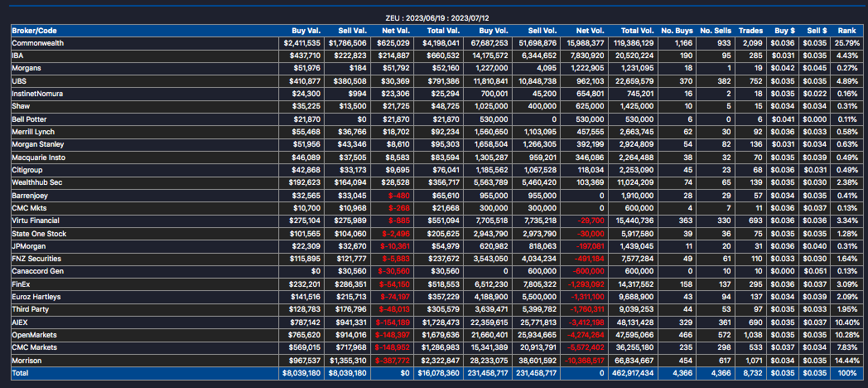Screen dimensions: 868x388
Task: Select the Euroz Hartleys broker name
Action: (36, 297)
